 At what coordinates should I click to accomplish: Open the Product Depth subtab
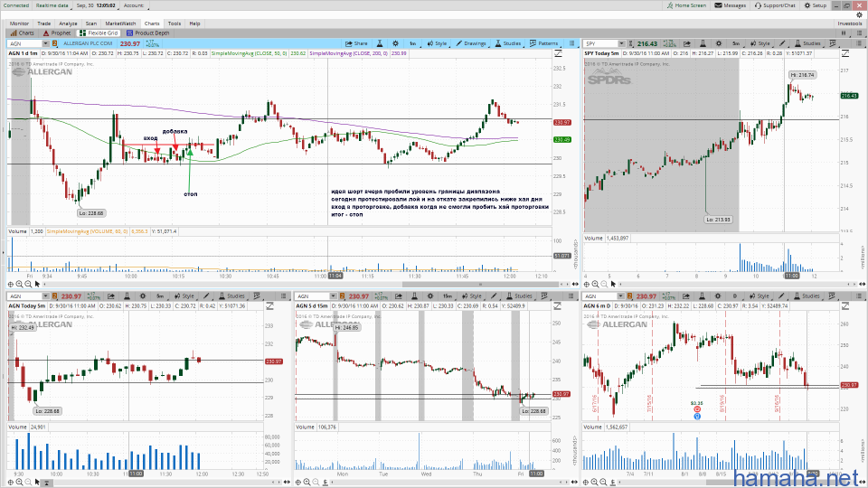149,33
